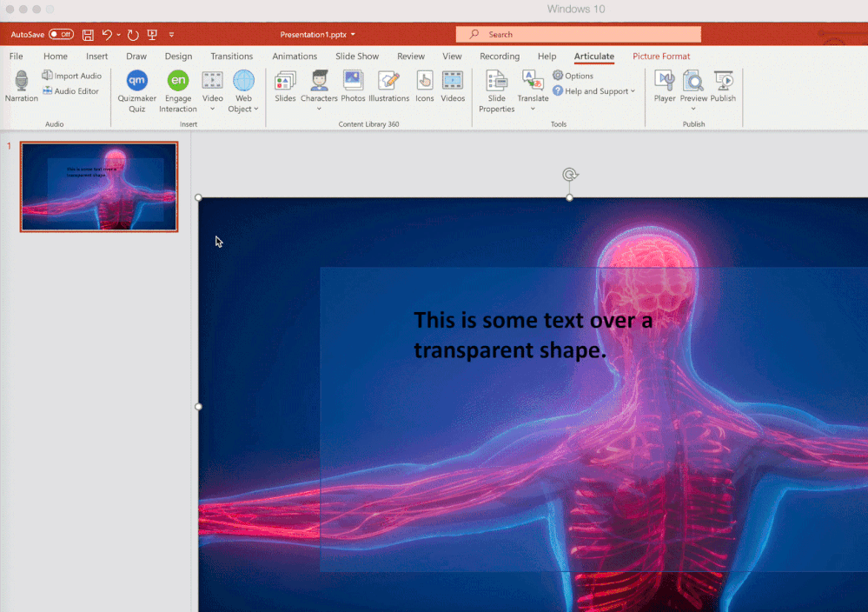Expand the Characters dropdown
The image size is (868, 612).
tap(319, 110)
